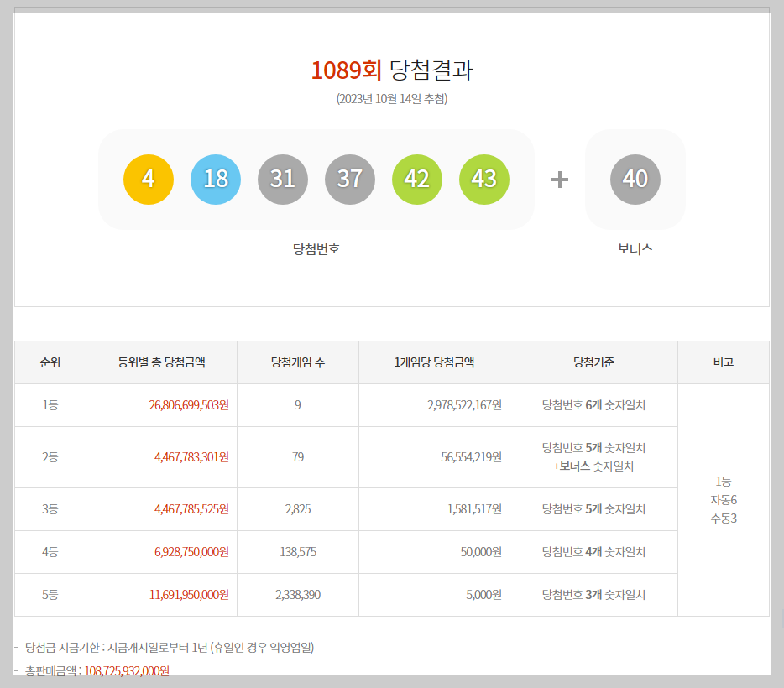This screenshot has height=688, width=784.
Task: Select the 5등 rank cell
Action: pos(50,595)
